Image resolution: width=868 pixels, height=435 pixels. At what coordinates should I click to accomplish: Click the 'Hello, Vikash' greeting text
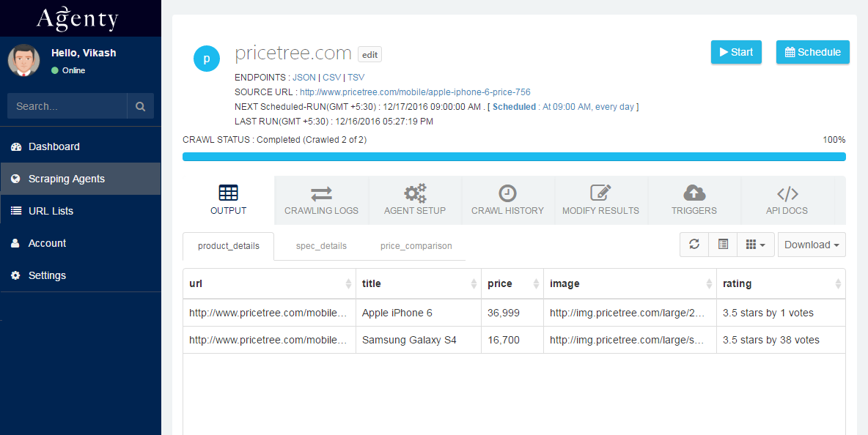[84, 53]
